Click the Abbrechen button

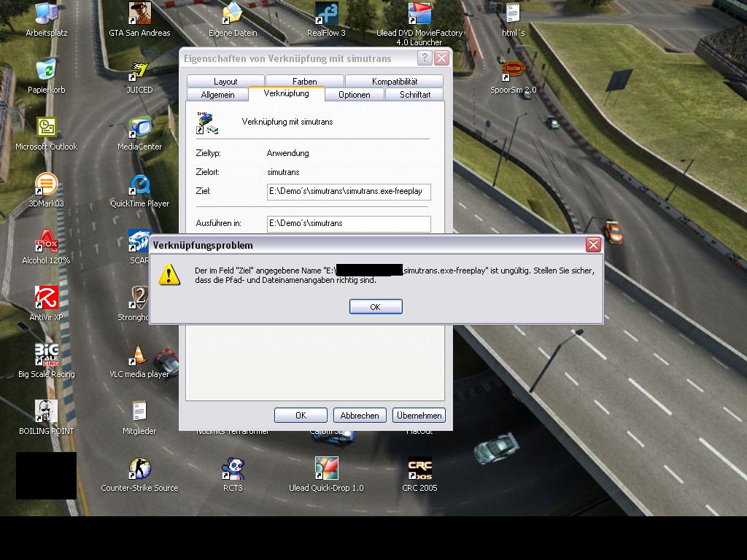tap(360, 415)
